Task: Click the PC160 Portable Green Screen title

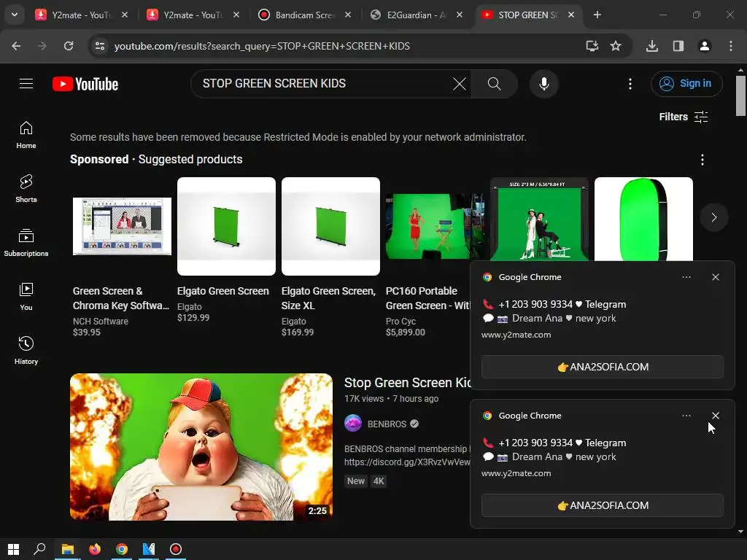Action: point(427,298)
